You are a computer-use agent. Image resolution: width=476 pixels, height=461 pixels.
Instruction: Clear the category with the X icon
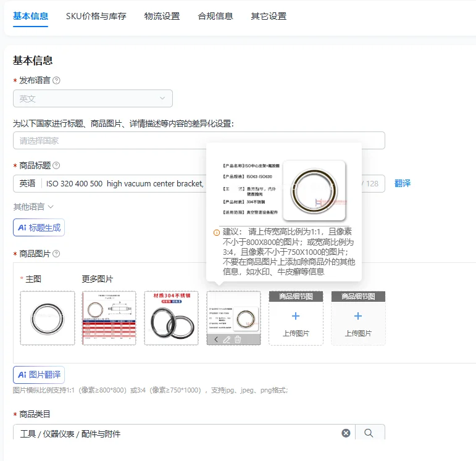(346, 433)
